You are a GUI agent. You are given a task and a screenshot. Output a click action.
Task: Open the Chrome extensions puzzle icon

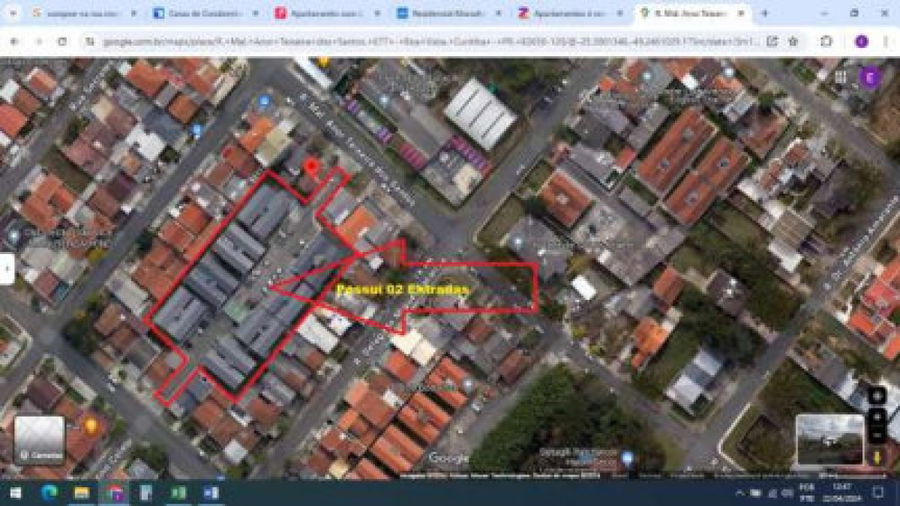pyautogui.click(x=827, y=41)
